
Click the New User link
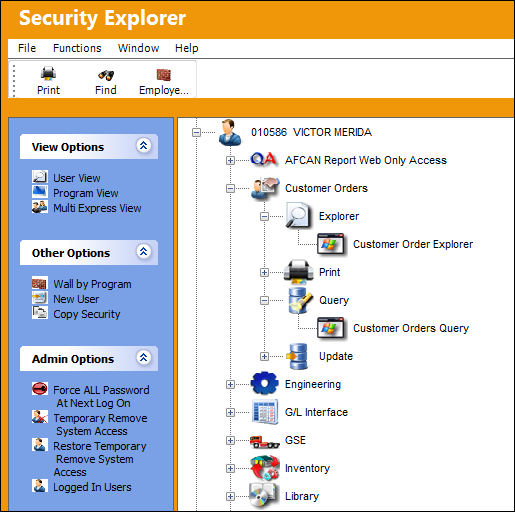click(x=76, y=299)
